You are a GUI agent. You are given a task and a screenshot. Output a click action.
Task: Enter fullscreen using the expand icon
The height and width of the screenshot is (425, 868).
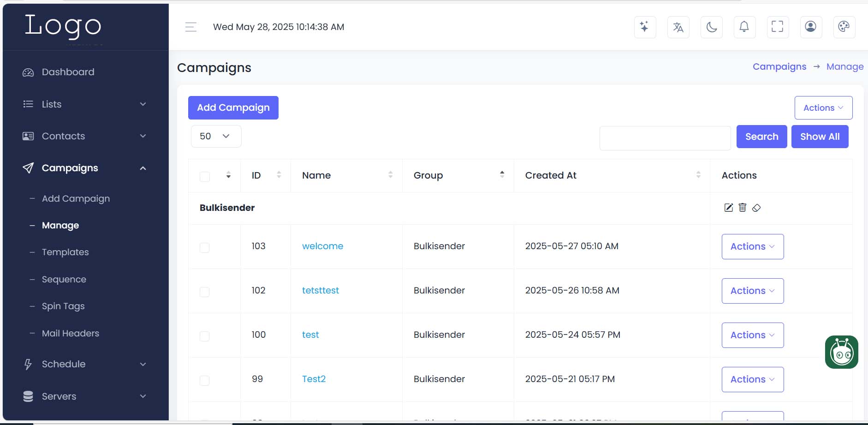click(778, 27)
